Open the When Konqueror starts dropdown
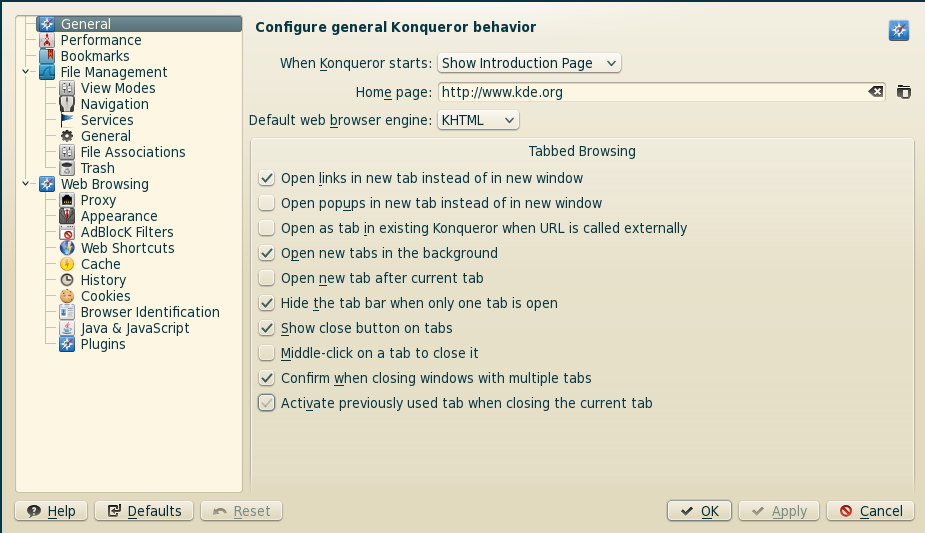 (x=529, y=63)
